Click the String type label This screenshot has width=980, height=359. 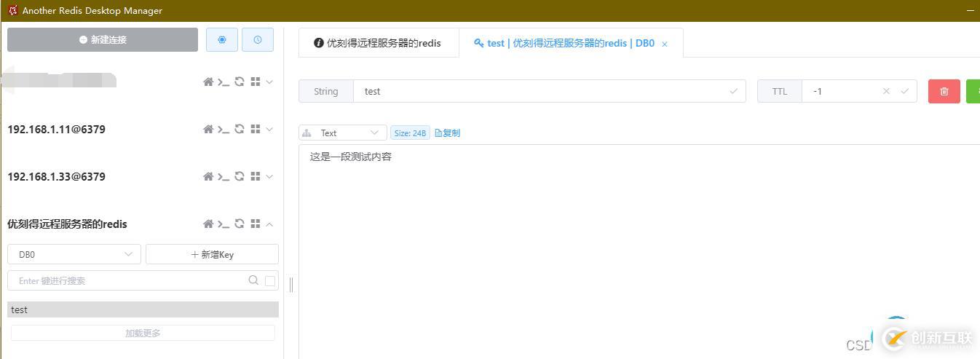[x=326, y=91]
